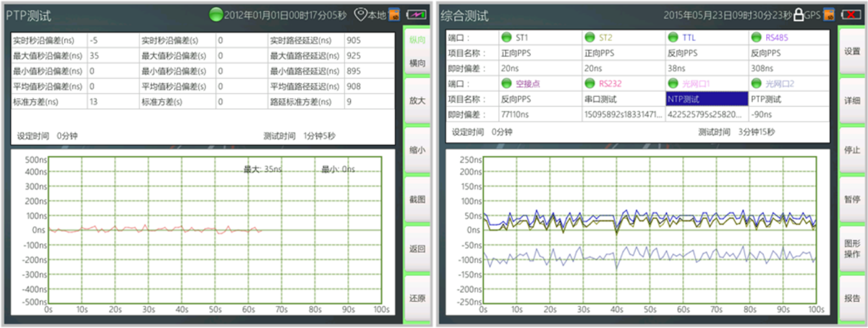
Task: Open 图形操作 in the right sidebar
Action: pos(852,249)
